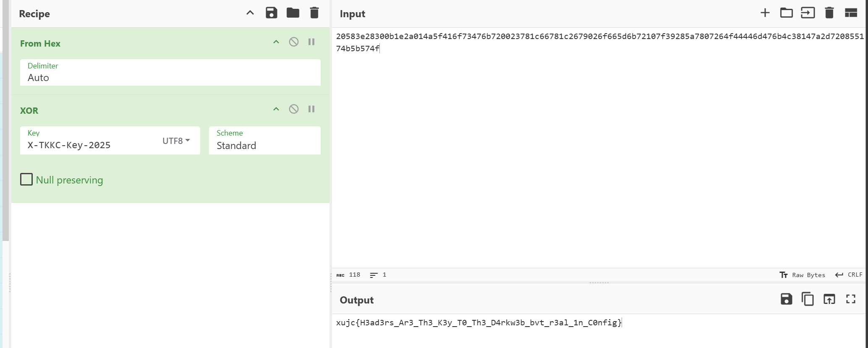The image size is (868, 348).
Task: Replace input with output
Action: click(x=829, y=299)
